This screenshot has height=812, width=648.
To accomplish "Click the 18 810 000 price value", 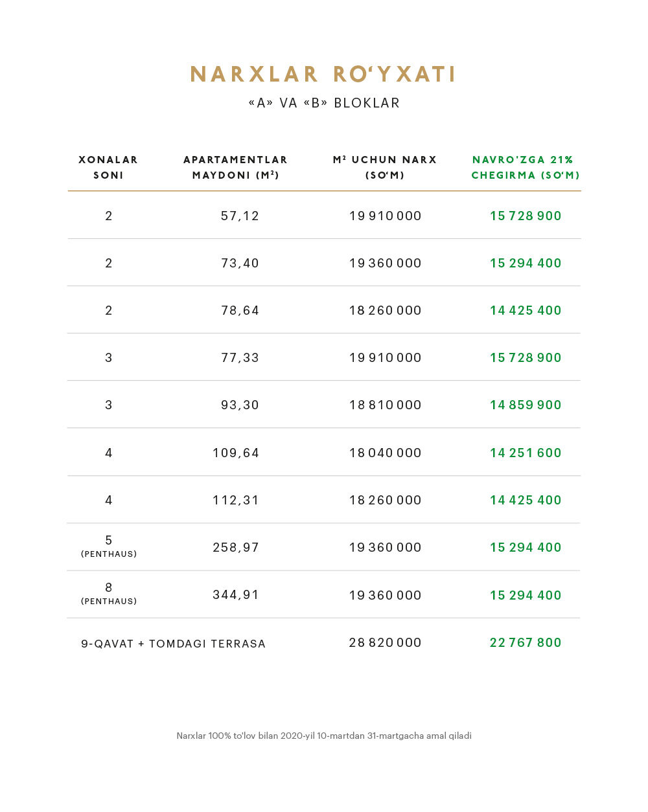I will click(385, 405).
